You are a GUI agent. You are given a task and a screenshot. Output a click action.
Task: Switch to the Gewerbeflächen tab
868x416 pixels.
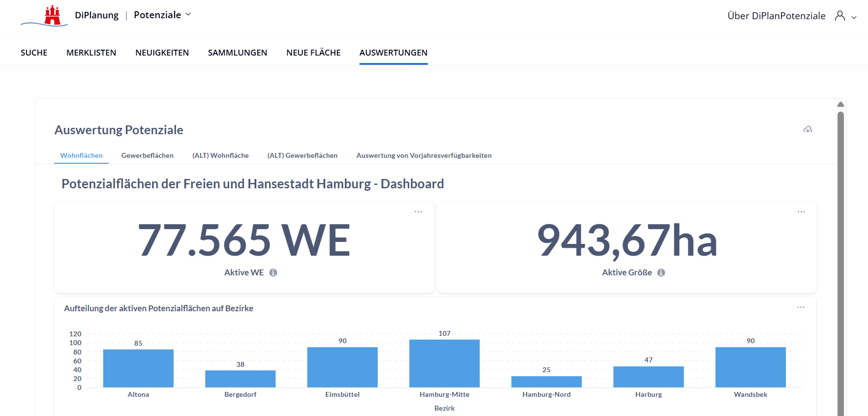coord(147,155)
